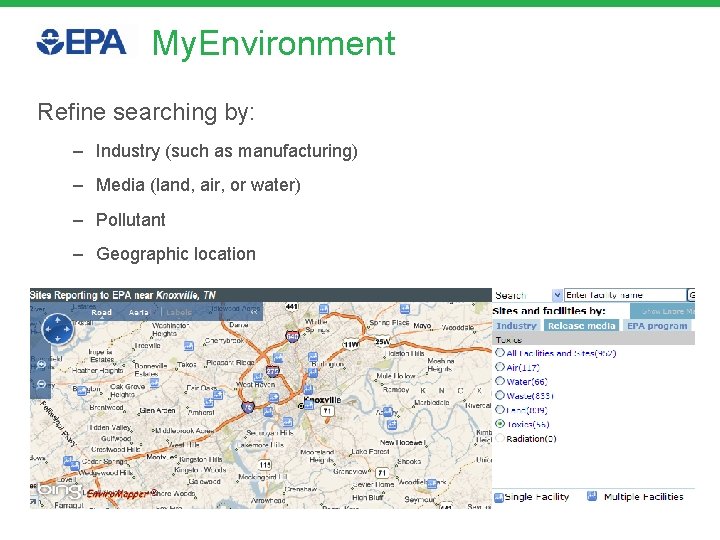The image size is (720, 540).
Task: Open the Search type dropdown
Action: (x=557, y=295)
